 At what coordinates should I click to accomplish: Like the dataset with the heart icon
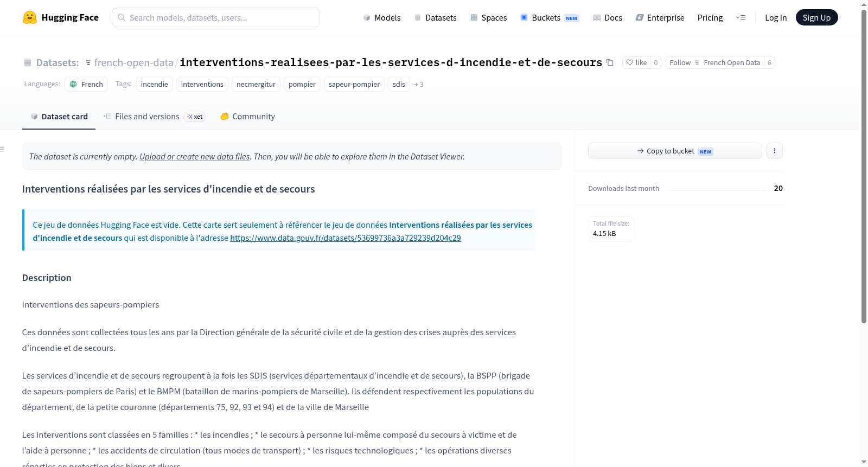click(636, 62)
